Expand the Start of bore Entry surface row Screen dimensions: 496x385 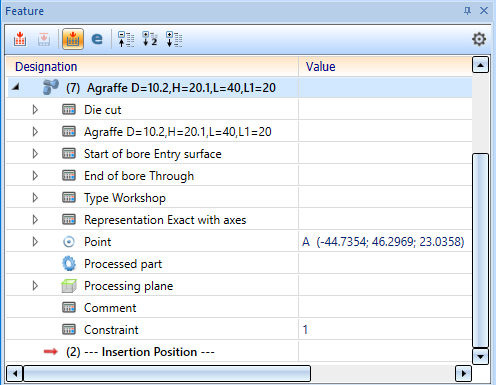pyautogui.click(x=35, y=154)
